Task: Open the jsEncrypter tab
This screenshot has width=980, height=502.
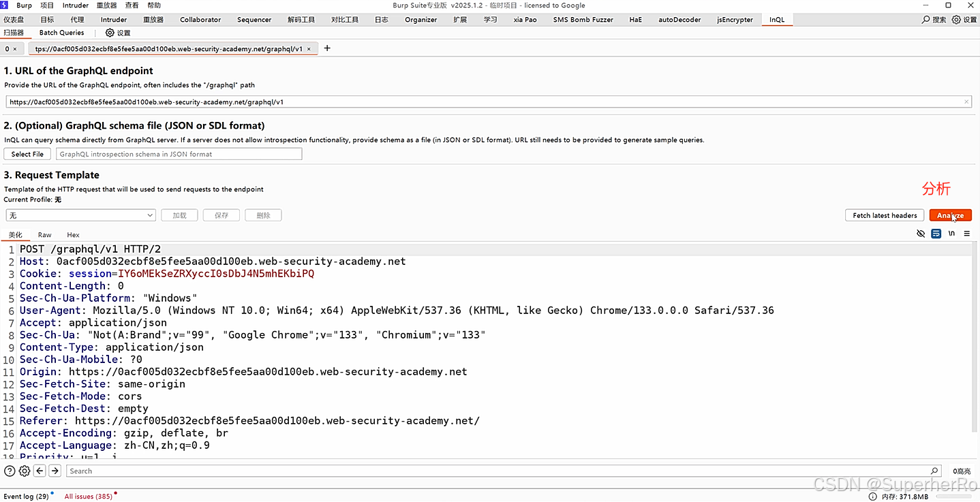Action: click(x=735, y=20)
